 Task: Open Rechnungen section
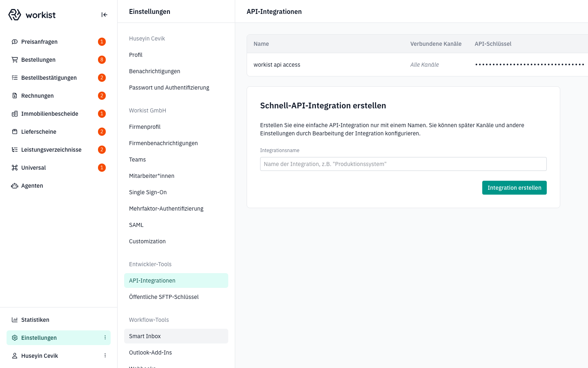(x=58, y=96)
